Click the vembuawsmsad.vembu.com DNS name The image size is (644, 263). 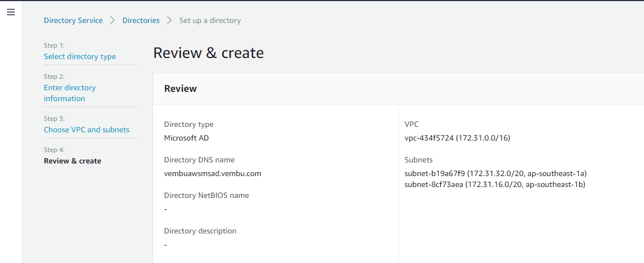(212, 173)
